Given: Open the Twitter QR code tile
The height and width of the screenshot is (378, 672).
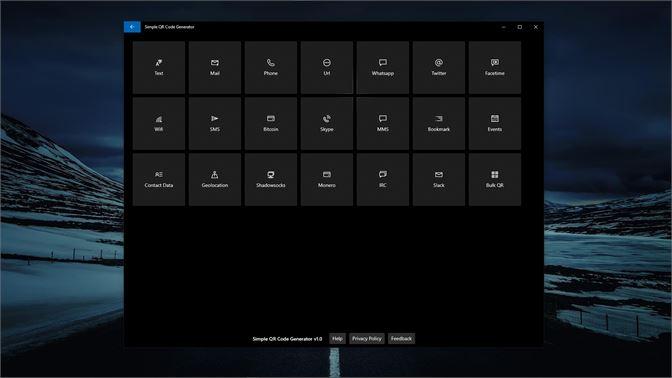Looking at the screenshot, I should pos(438,67).
